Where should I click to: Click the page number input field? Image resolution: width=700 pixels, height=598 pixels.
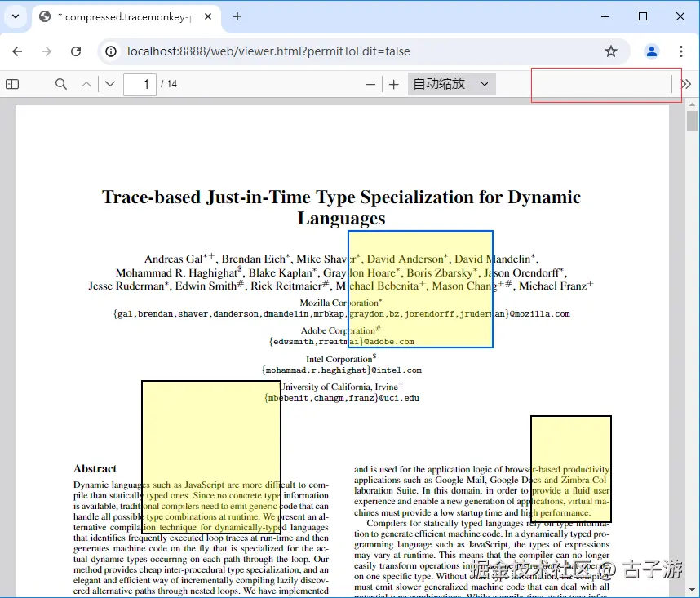(140, 84)
